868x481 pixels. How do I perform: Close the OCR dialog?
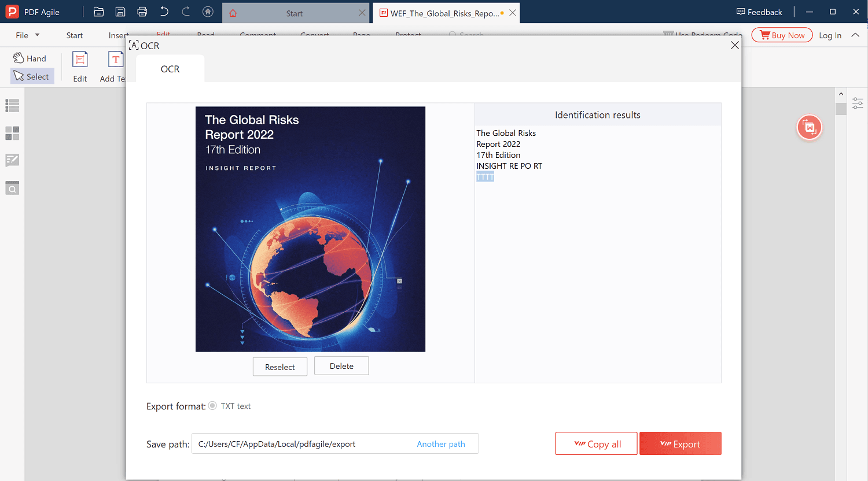coord(735,45)
